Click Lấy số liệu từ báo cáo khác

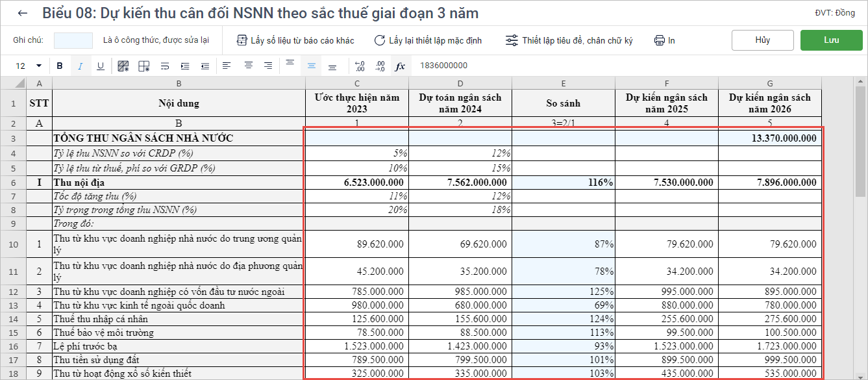(x=295, y=40)
